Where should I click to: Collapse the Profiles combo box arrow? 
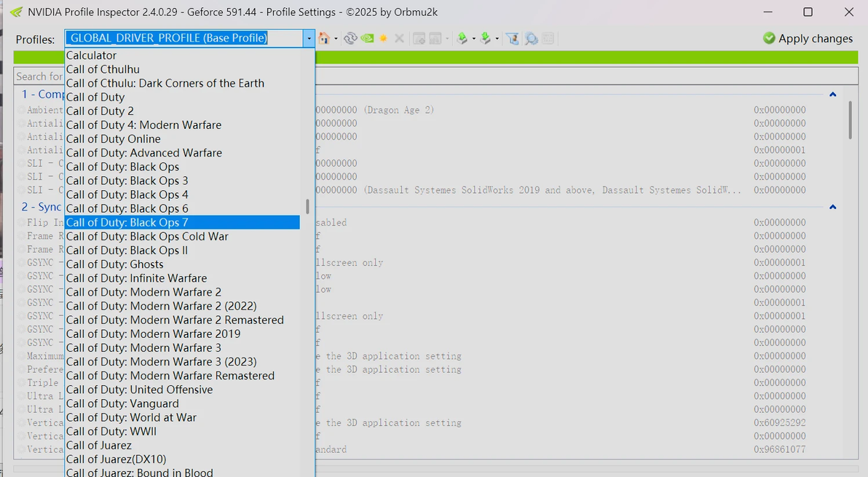click(x=309, y=38)
